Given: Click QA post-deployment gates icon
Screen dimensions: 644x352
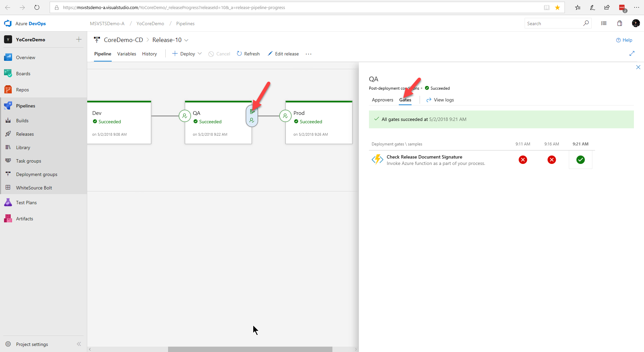Looking at the screenshot, I should pos(252,112).
